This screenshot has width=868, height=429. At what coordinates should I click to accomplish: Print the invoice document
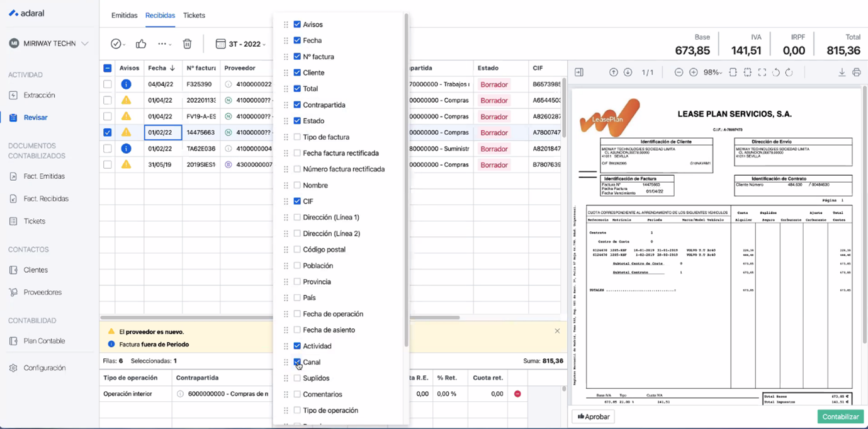click(x=856, y=72)
